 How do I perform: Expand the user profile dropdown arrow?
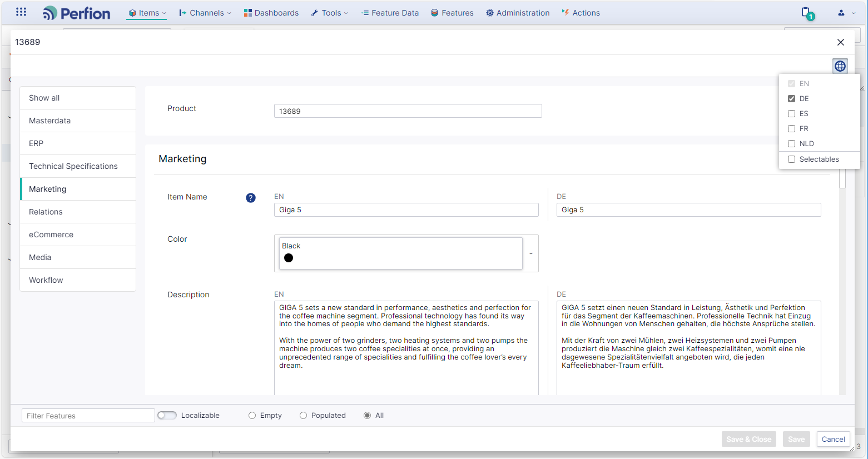click(854, 13)
